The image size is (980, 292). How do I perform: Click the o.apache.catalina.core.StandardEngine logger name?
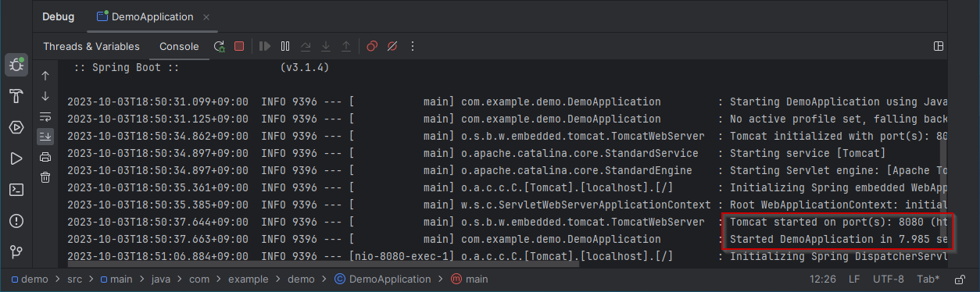(577, 170)
